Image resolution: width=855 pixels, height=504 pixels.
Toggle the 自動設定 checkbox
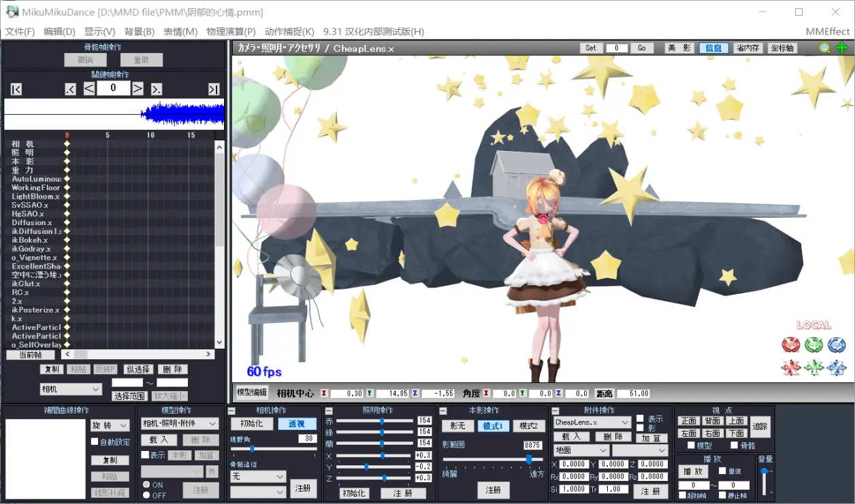[x=95, y=442]
